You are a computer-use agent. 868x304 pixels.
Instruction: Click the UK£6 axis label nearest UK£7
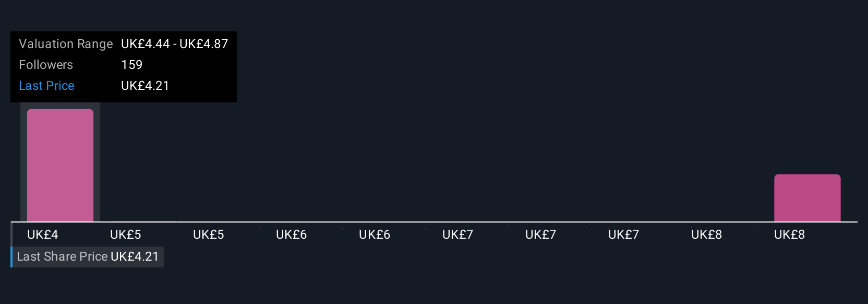pos(375,235)
